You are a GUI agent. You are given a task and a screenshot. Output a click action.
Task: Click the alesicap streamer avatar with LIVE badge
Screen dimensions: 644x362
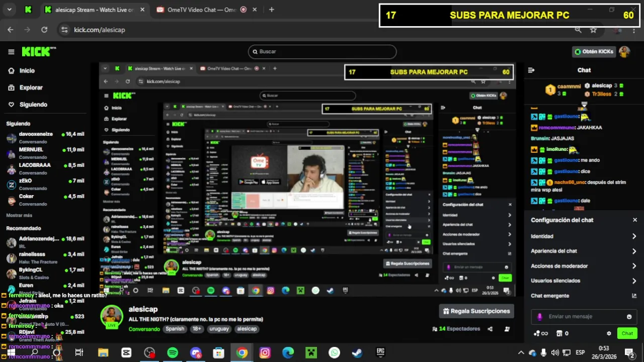pyautogui.click(x=112, y=317)
